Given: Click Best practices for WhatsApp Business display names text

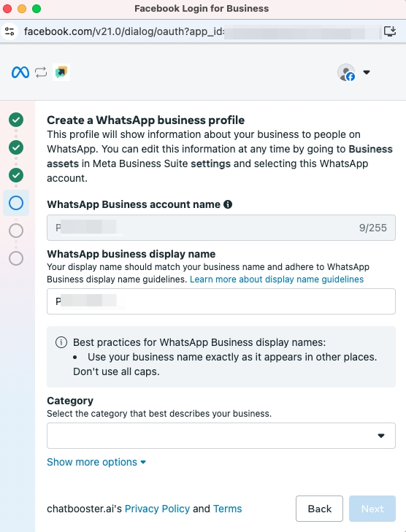Looking at the screenshot, I should (x=199, y=342).
